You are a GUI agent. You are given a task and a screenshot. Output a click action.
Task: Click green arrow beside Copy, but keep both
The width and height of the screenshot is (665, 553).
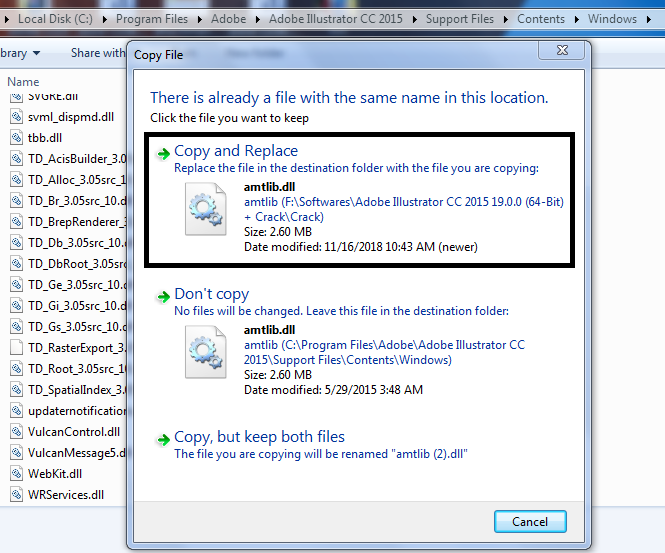163,439
